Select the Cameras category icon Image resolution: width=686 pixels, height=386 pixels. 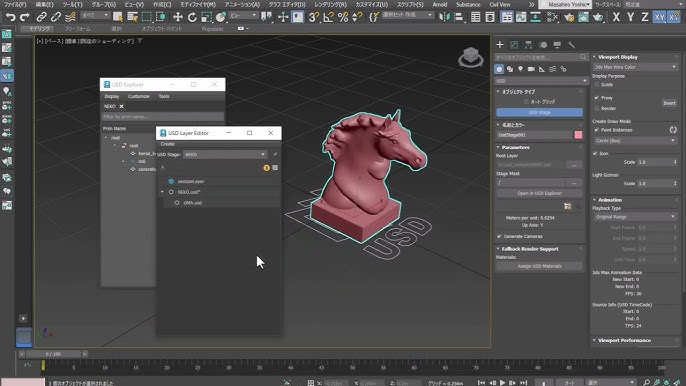click(531, 69)
